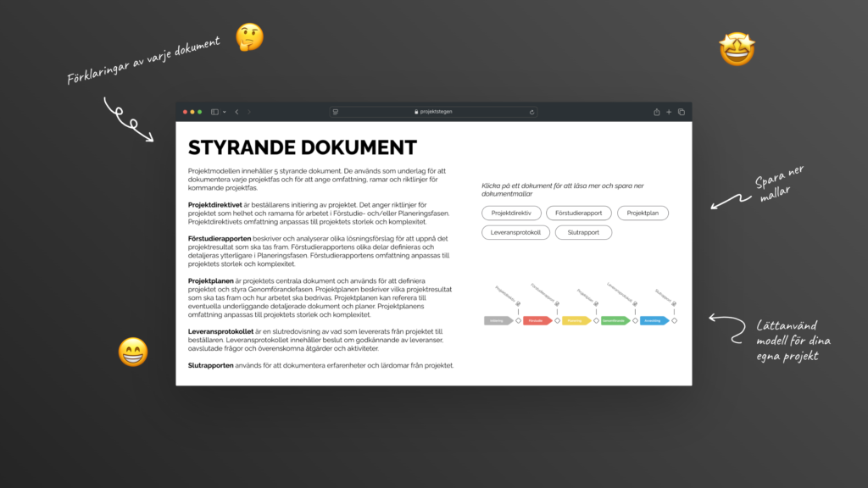
Task: Show the tab overview icon
Action: [682, 112]
